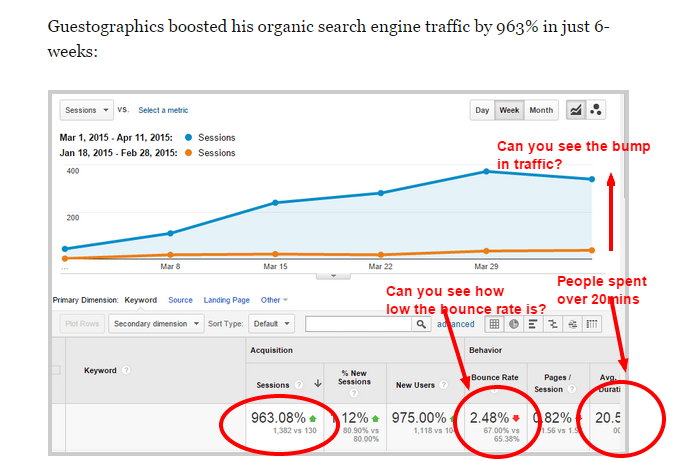Click the Mar 8 axis label
This screenshot has height=461, width=677.
170,266
